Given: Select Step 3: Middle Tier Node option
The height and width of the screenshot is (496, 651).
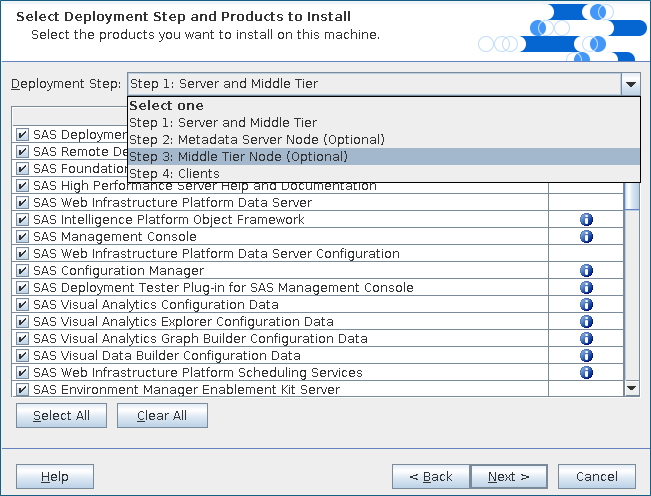Looking at the screenshot, I should click(x=238, y=157).
